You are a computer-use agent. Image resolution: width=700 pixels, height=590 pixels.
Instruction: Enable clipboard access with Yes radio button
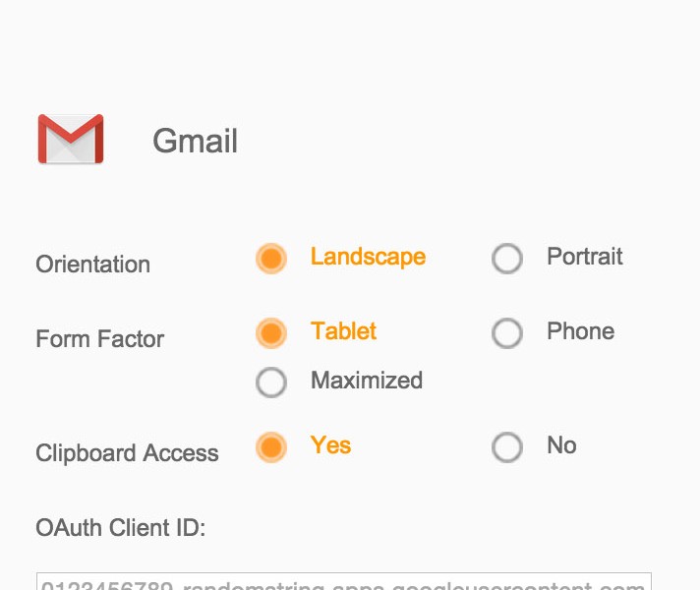coord(271,447)
